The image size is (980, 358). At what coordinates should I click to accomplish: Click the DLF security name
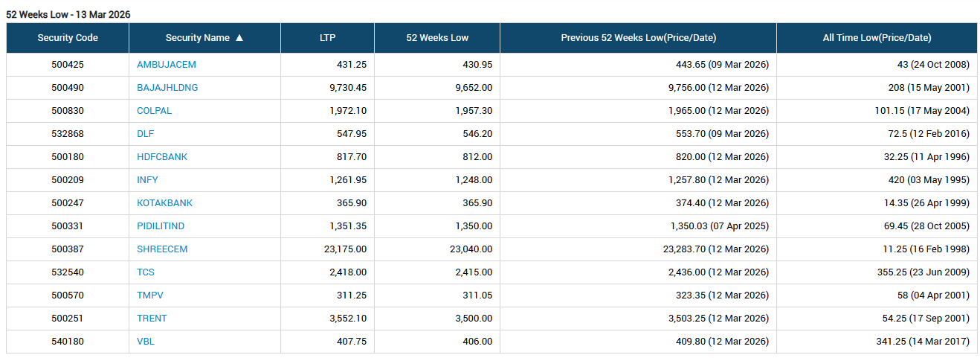coord(145,134)
